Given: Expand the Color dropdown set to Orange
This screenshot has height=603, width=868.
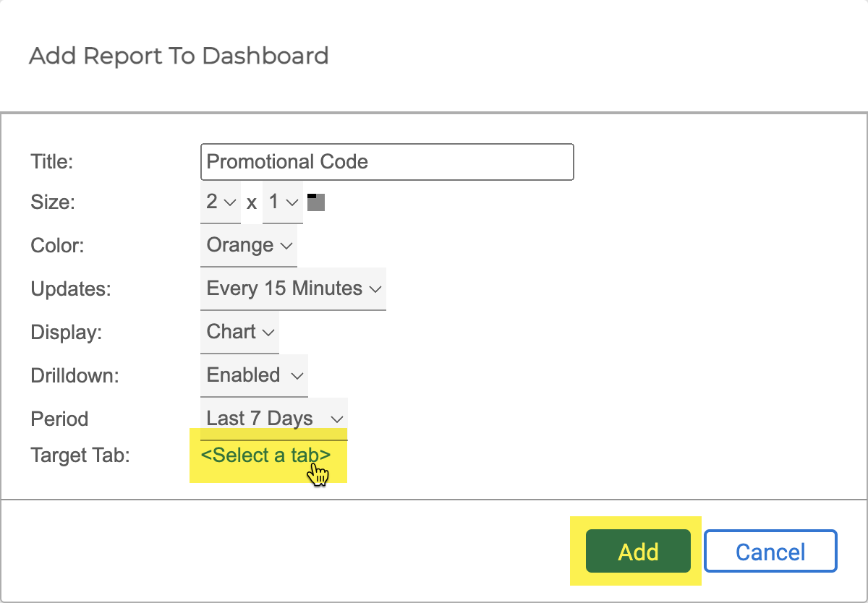Looking at the screenshot, I should (x=248, y=246).
